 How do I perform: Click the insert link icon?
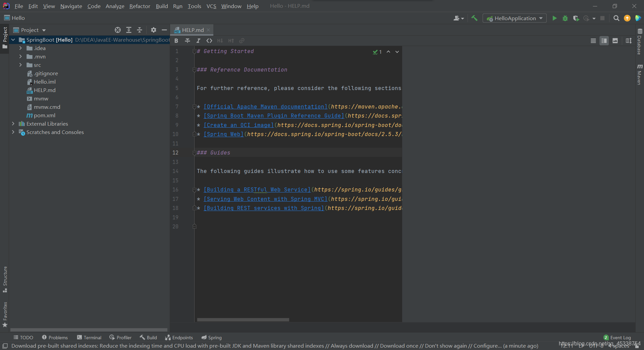tap(242, 41)
